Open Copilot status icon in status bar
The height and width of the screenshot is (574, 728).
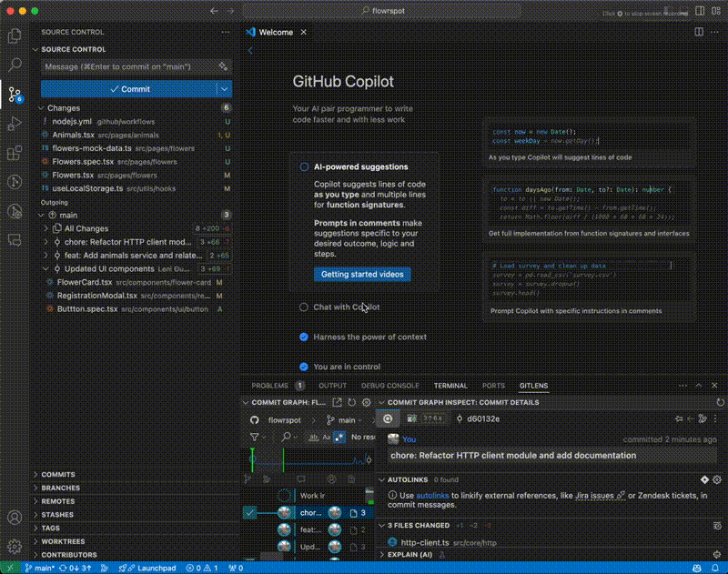pos(697,568)
